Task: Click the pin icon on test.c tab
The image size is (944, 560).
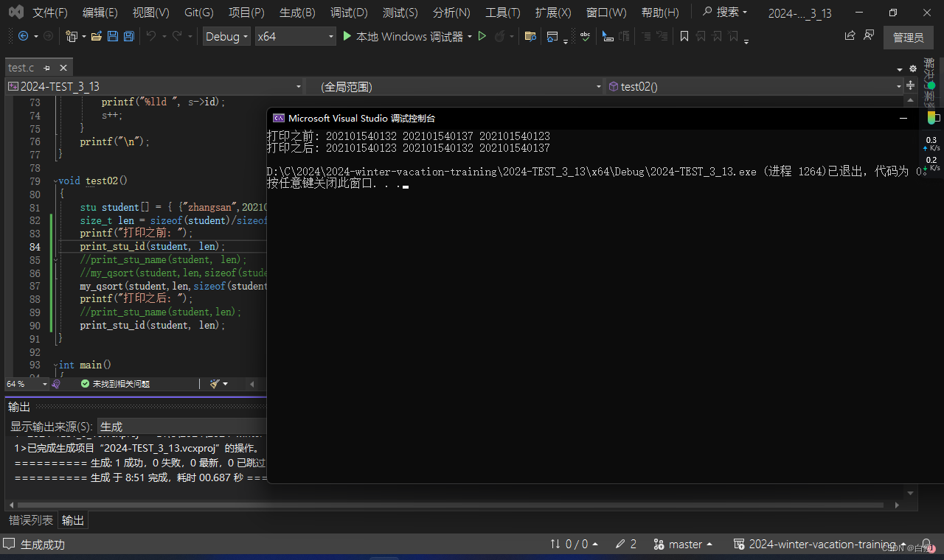Action: point(46,68)
